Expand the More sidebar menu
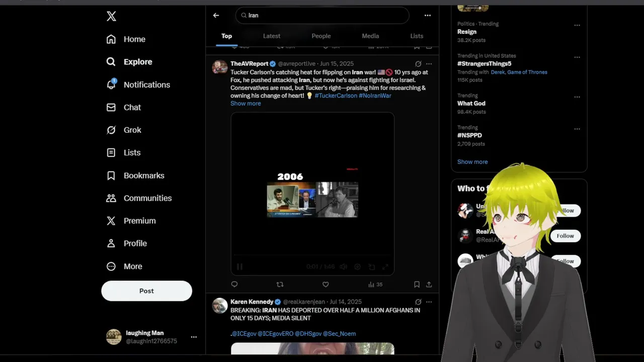The image size is (644, 362). click(124, 266)
